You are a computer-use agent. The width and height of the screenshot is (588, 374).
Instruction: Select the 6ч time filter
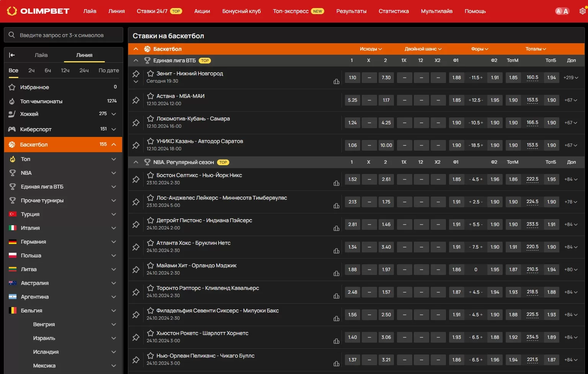[x=48, y=70]
